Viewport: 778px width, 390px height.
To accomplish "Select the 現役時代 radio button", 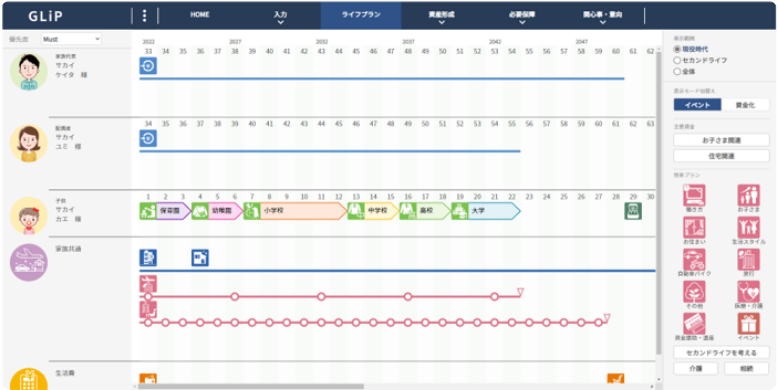I will (x=677, y=49).
